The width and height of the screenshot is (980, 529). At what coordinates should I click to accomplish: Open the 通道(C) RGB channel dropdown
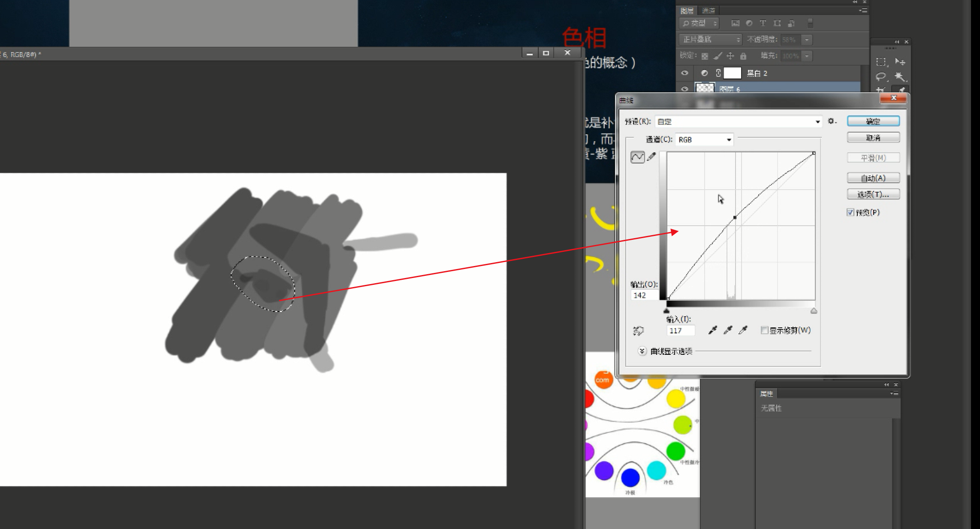pos(705,140)
